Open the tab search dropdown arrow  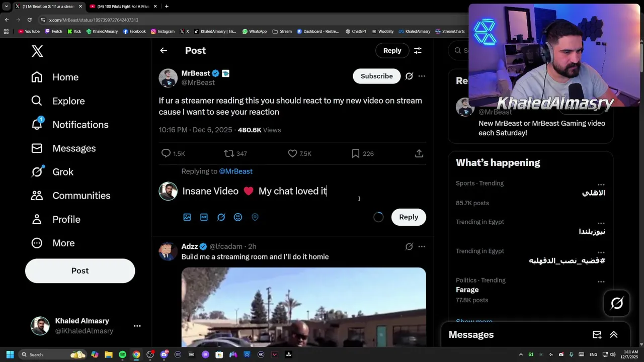(6, 7)
